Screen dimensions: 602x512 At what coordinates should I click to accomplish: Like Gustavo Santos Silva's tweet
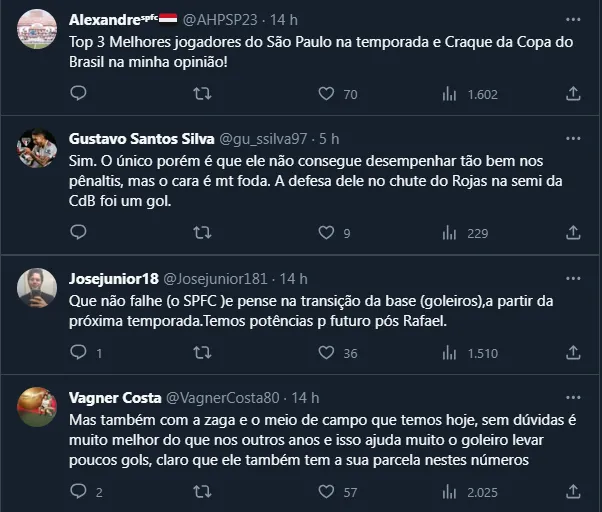click(326, 232)
